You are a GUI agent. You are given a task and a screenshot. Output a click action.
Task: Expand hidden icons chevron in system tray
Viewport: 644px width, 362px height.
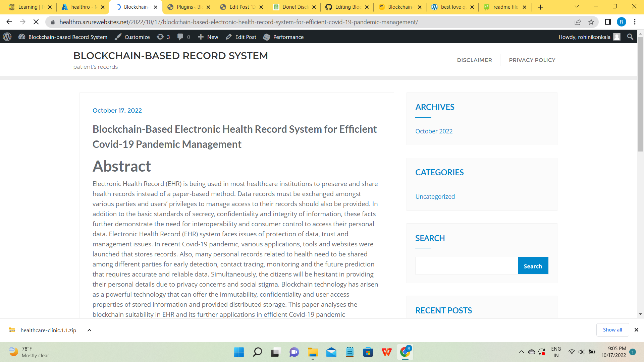pos(522,352)
